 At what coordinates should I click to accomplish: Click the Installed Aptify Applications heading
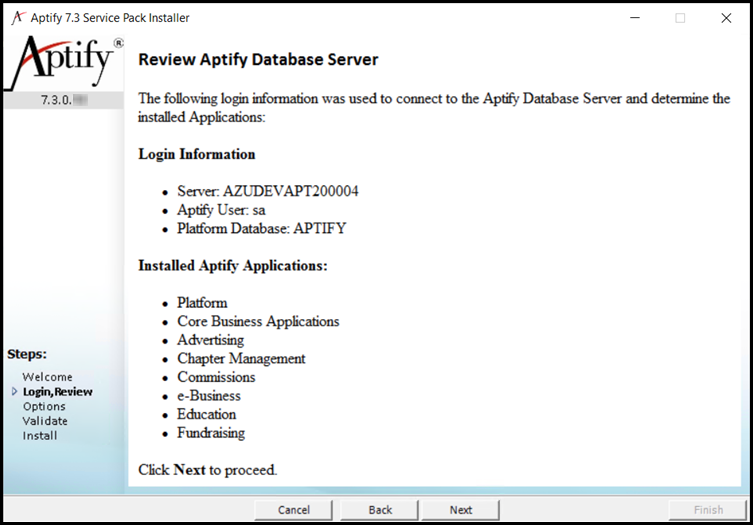pyautogui.click(x=233, y=266)
